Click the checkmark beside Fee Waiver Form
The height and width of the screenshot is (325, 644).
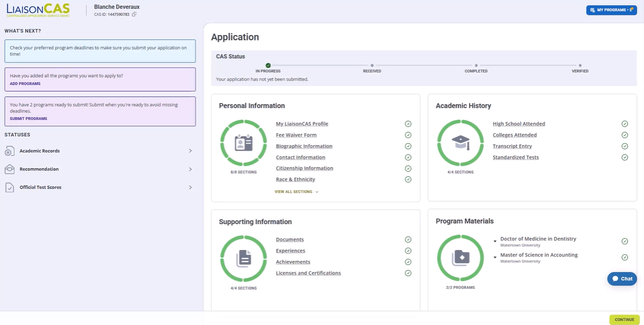point(408,135)
